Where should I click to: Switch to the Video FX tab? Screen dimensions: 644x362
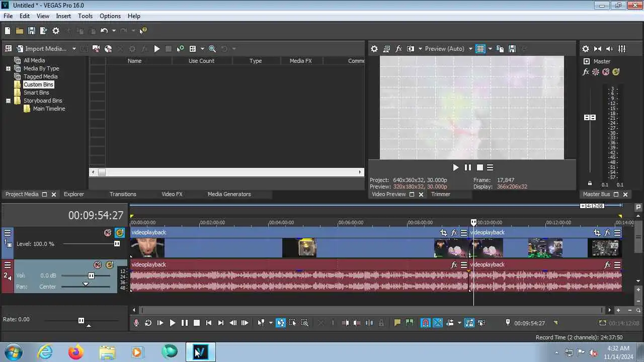[172, 194]
